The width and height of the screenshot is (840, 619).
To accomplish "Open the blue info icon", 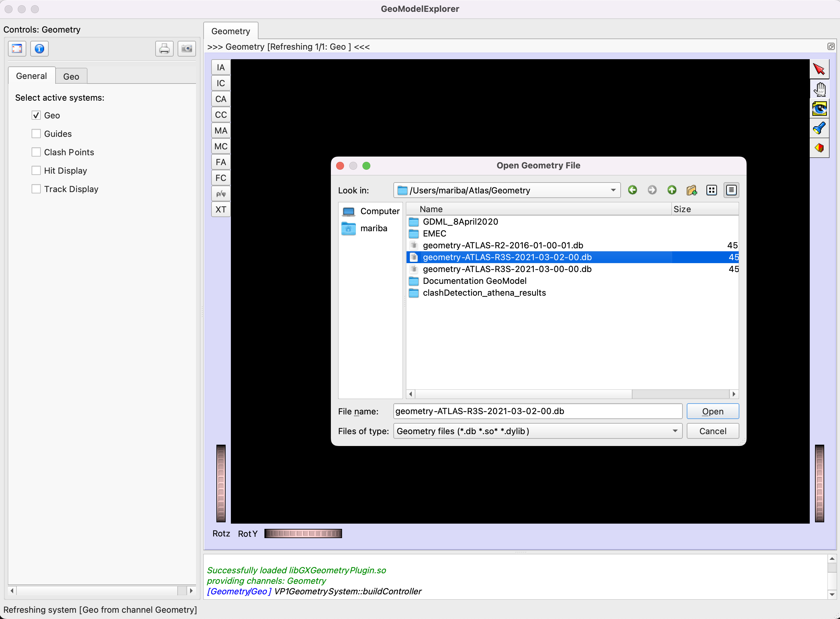I will click(x=39, y=49).
